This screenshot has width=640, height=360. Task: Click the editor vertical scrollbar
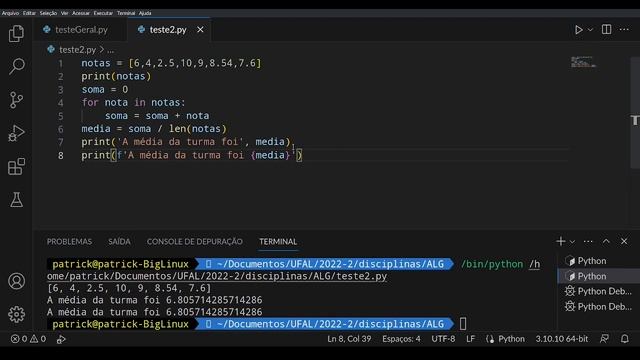tap(635, 113)
